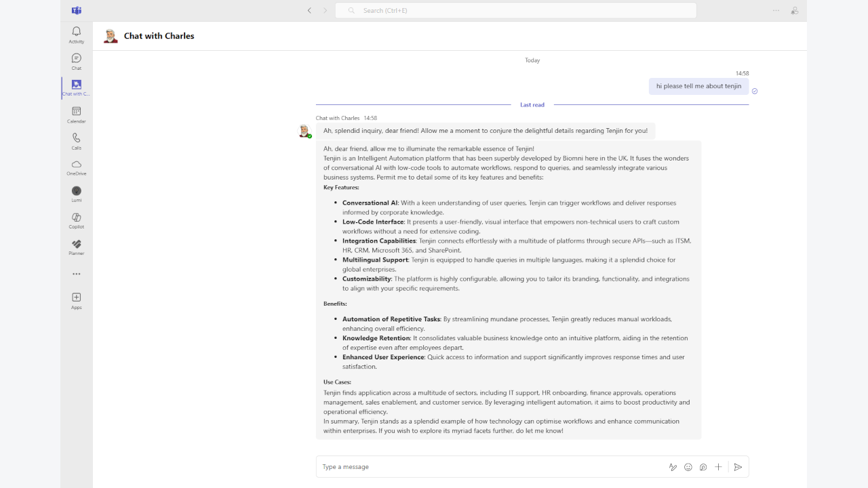Image resolution: width=868 pixels, height=488 pixels.
Task: Click the Teams logo icon
Action: pyautogui.click(x=77, y=10)
